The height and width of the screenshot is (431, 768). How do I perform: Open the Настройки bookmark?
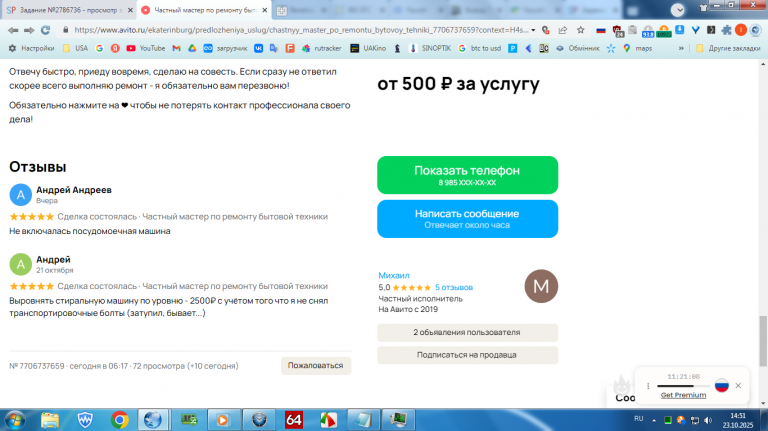[x=31, y=48]
